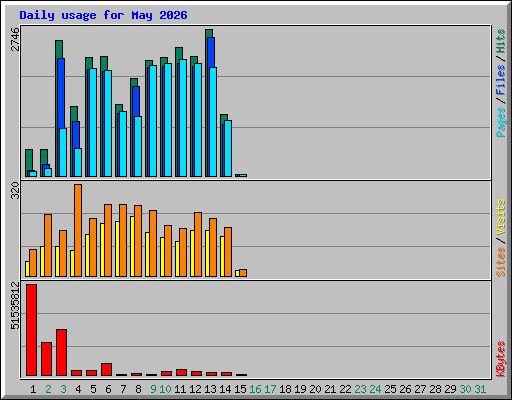Click the orange Visits bar for day 12
512x400 pixels.
click(198, 244)
